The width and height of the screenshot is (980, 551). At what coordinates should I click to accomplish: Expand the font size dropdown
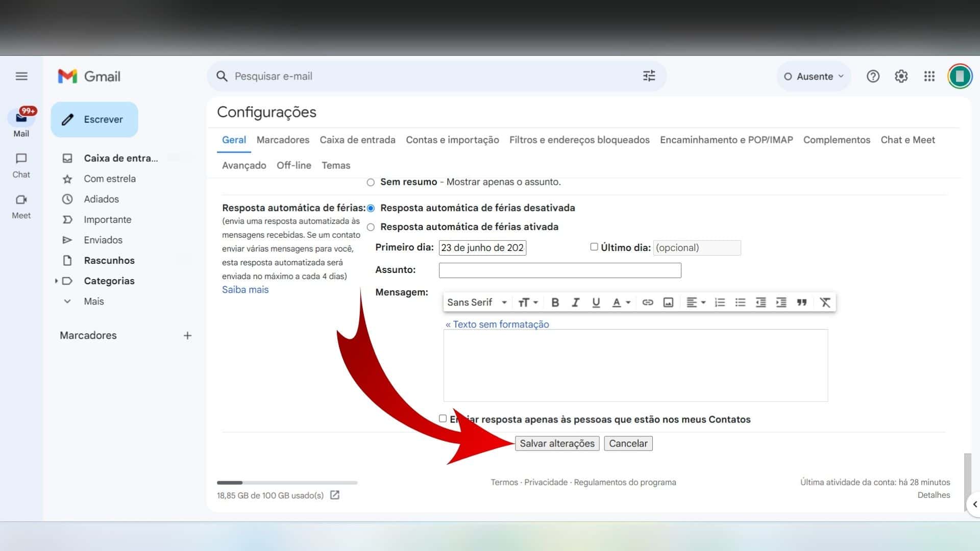(528, 302)
